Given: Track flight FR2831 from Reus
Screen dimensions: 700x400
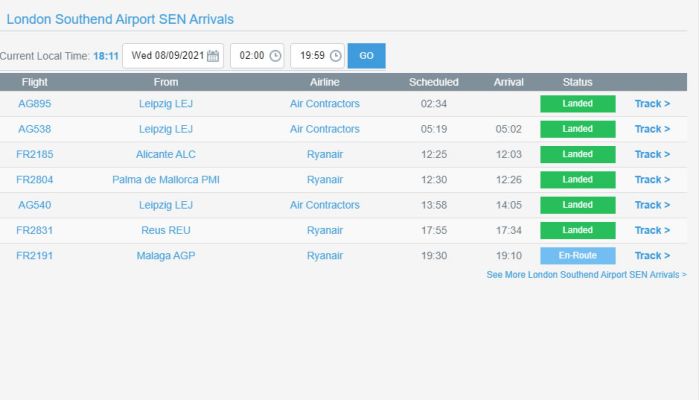Looking at the screenshot, I should coord(652,230).
